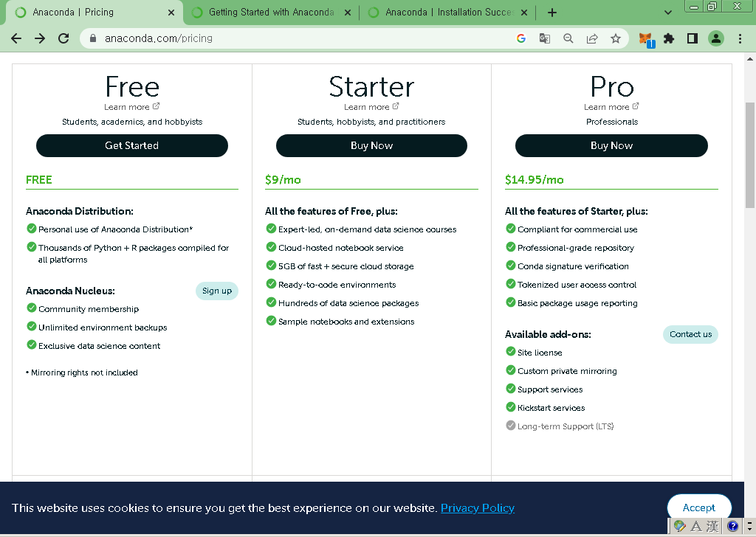This screenshot has height=537, width=756.
Task: Reload the Anaconda pricing page
Action: point(63,38)
